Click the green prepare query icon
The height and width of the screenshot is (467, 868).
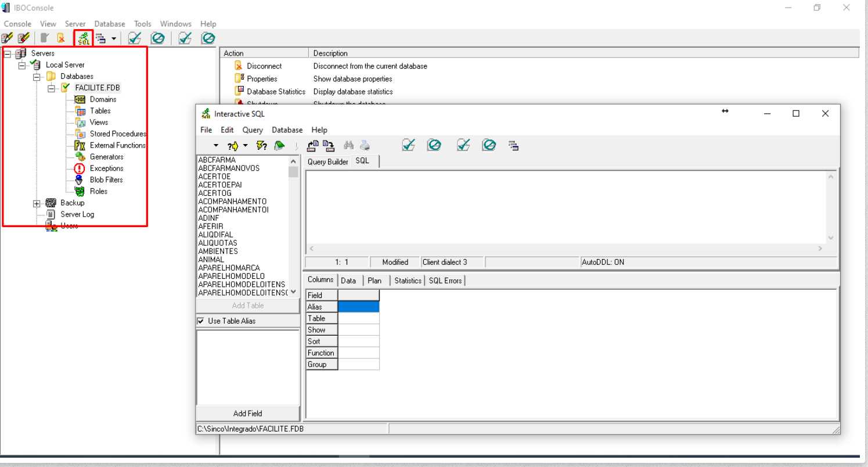pos(279,146)
